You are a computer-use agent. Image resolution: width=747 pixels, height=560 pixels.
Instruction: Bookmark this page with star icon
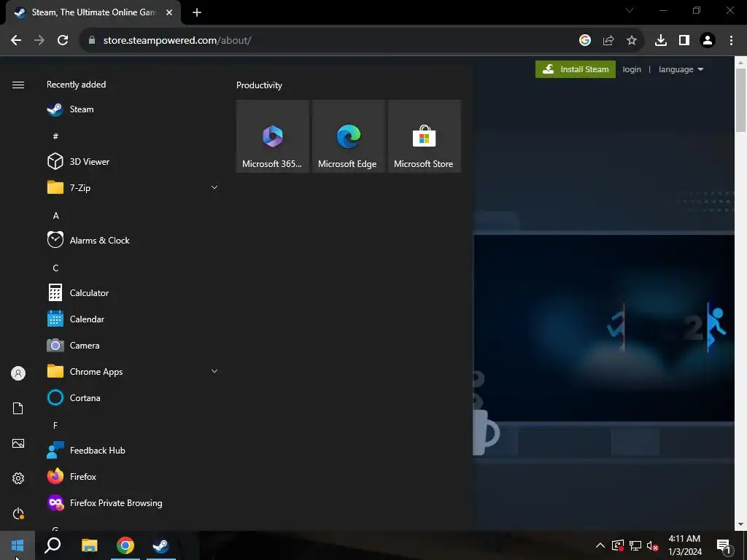coord(632,41)
